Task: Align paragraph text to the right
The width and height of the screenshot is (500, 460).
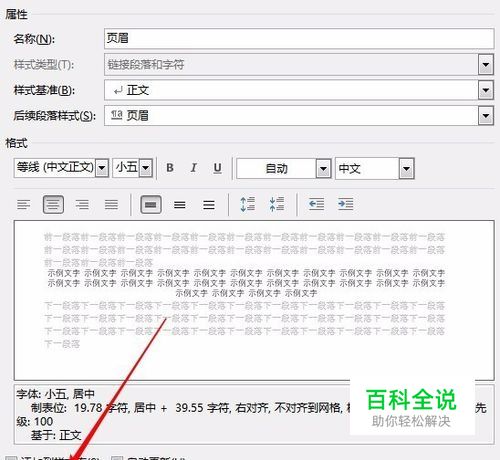Action: tap(82, 204)
